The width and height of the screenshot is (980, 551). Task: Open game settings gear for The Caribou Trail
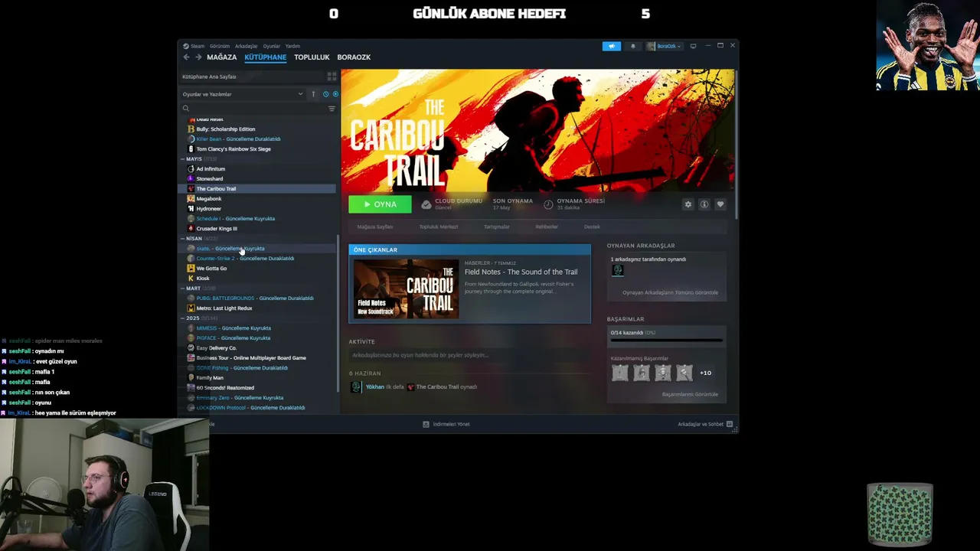688,204
